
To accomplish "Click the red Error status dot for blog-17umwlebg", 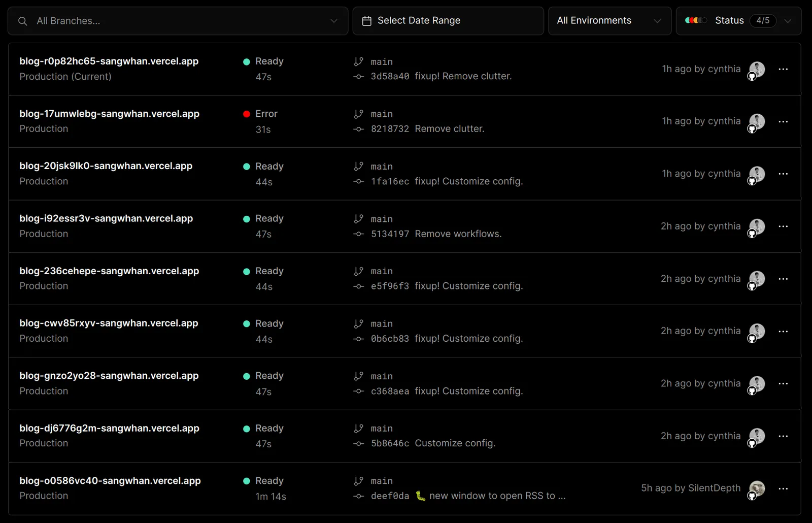I will click(247, 114).
